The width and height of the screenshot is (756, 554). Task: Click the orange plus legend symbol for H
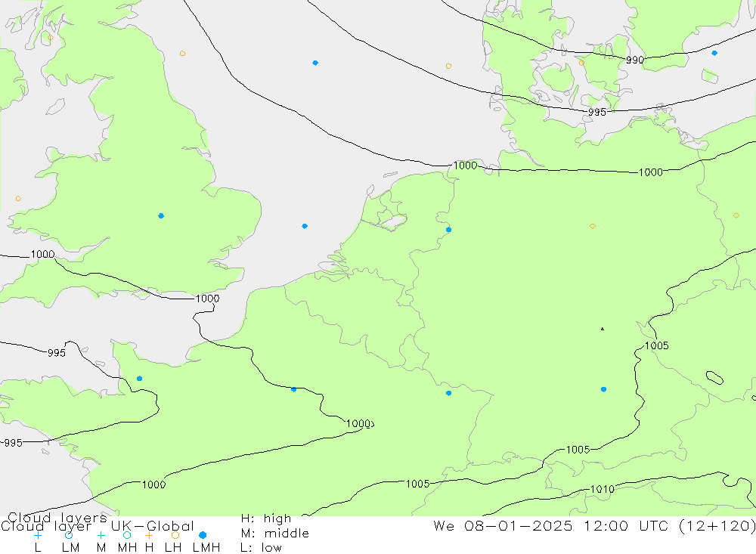(x=149, y=535)
